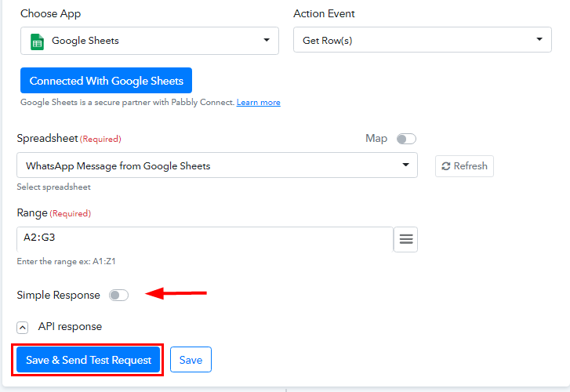Click the Save button
Viewport: 570px width, 392px height.
191,360
